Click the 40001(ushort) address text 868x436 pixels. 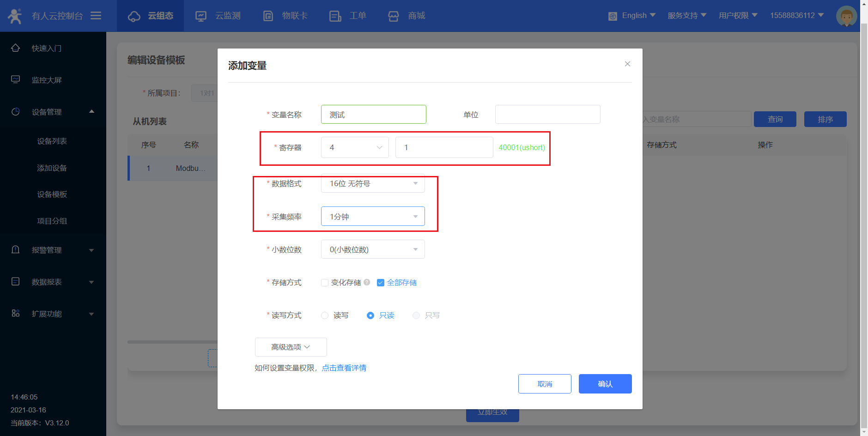pyautogui.click(x=522, y=147)
